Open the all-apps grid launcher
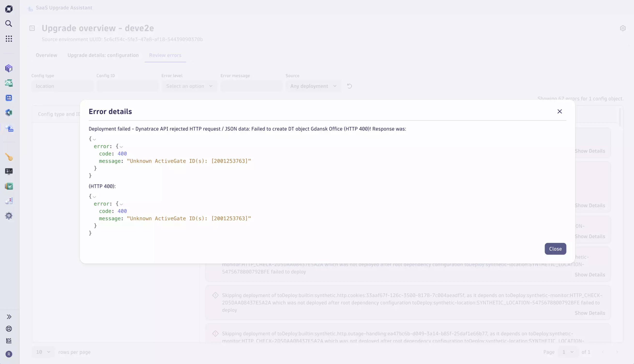Viewport: 634px width, 364px height. pyautogui.click(x=9, y=38)
